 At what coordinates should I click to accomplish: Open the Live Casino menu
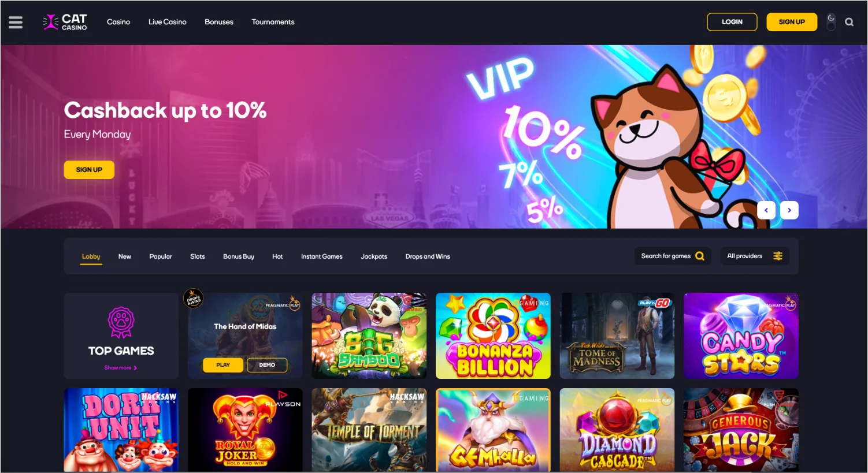coord(168,22)
